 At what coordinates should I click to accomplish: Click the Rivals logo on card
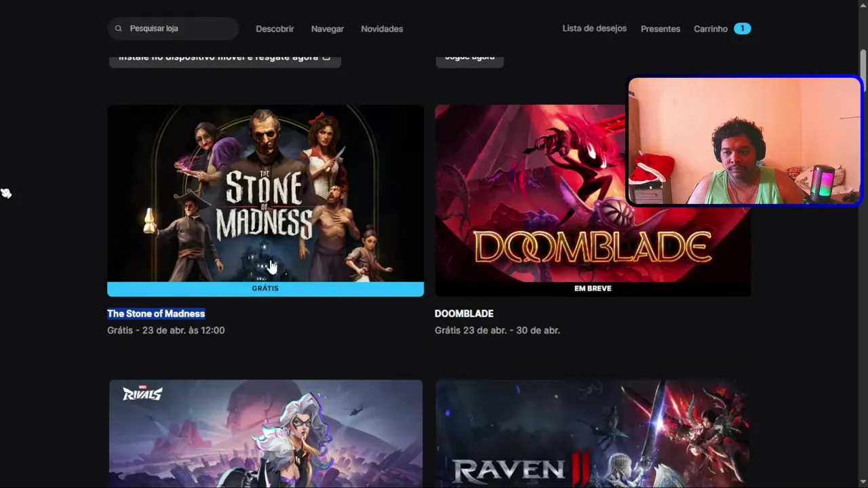[x=142, y=393]
